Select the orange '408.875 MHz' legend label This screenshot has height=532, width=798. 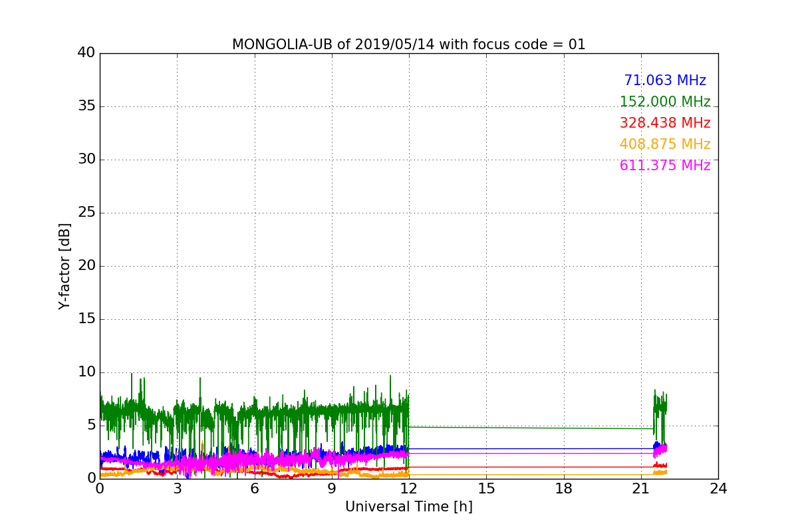pos(665,144)
